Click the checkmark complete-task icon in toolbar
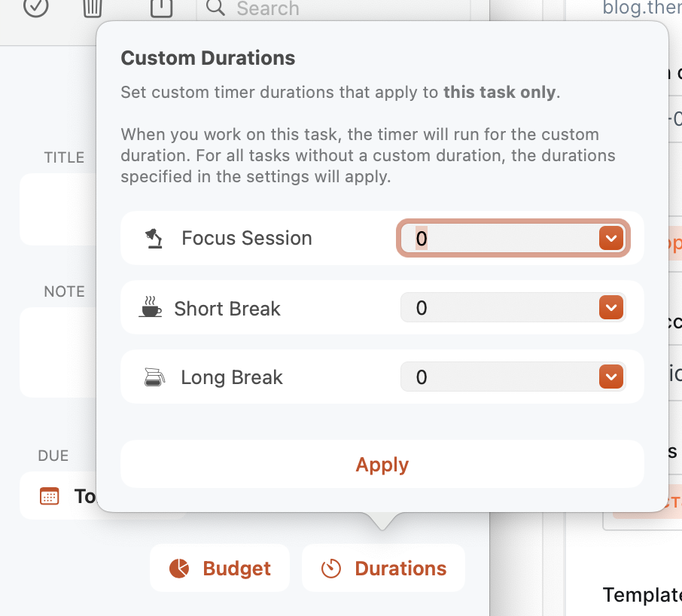This screenshot has height=616, width=682. [36, 8]
